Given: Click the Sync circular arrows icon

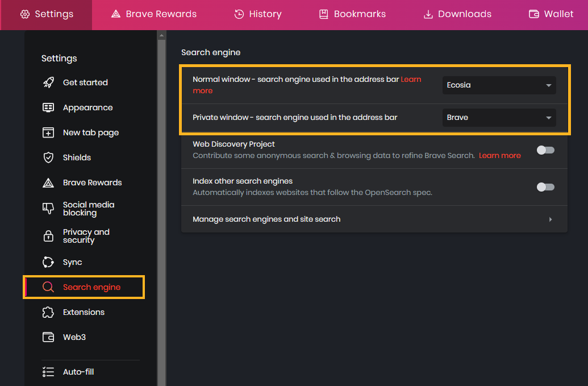Looking at the screenshot, I should 48,262.
